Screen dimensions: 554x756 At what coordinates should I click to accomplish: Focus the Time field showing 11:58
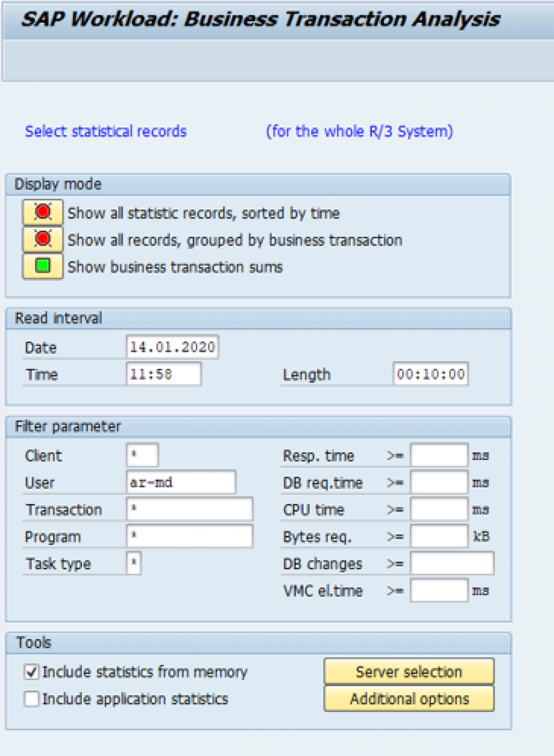(163, 374)
